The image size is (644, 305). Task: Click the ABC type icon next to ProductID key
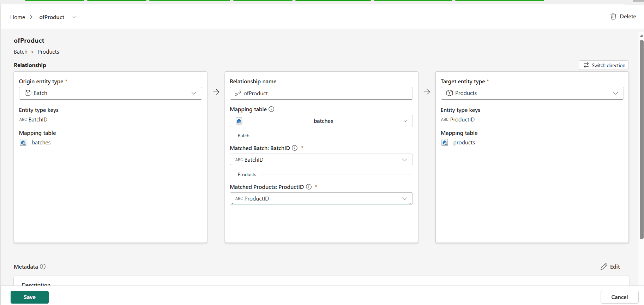coord(445,120)
